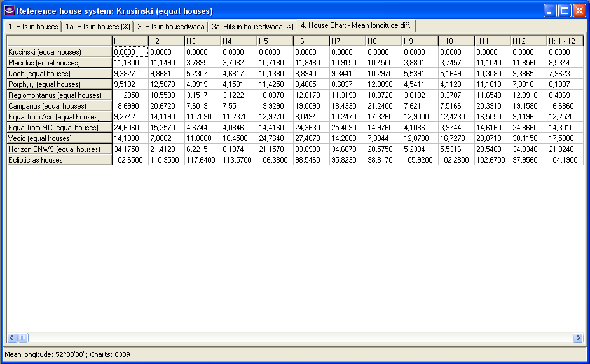Open the '1. Hits in houses' tab

coord(33,27)
